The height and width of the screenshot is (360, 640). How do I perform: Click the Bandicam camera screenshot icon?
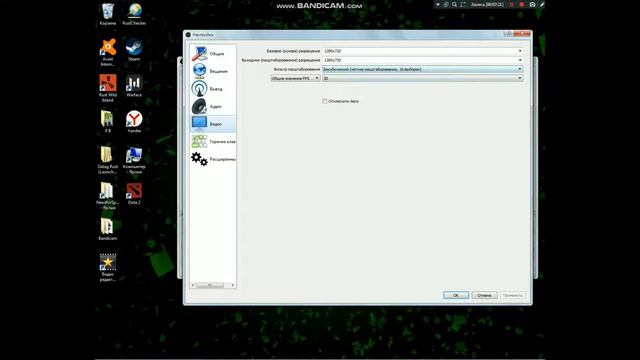532,4
